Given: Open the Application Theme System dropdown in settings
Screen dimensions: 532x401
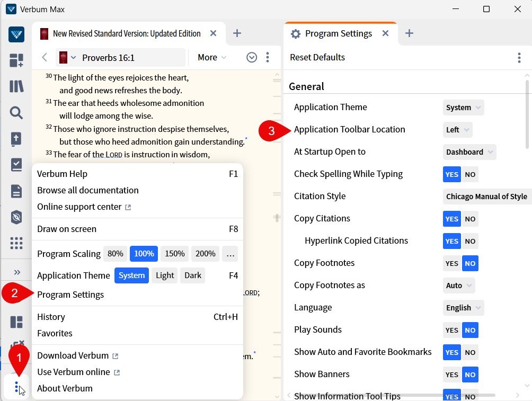Looking at the screenshot, I should [x=463, y=108].
